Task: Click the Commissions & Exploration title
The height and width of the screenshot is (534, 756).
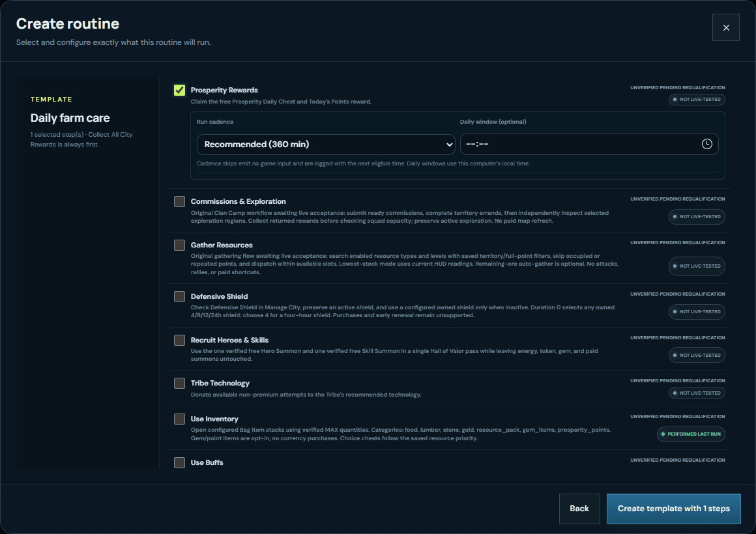Action: tap(238, 201)
